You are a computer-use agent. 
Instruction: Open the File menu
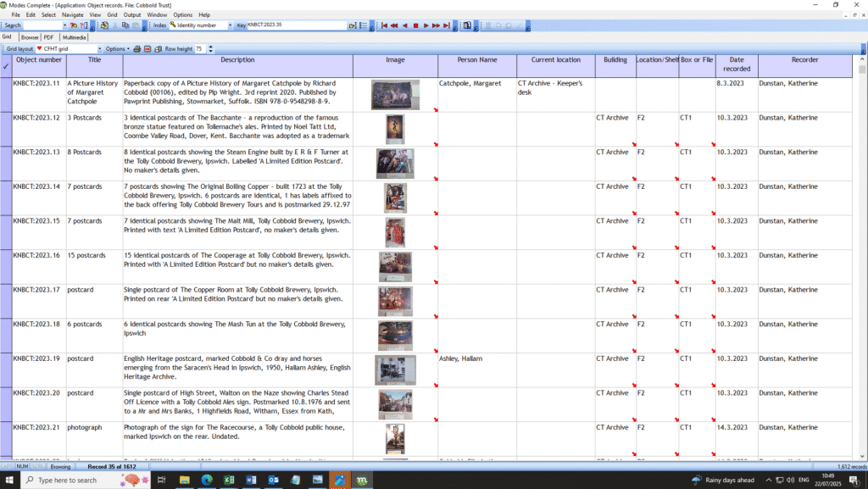(15, 15)
